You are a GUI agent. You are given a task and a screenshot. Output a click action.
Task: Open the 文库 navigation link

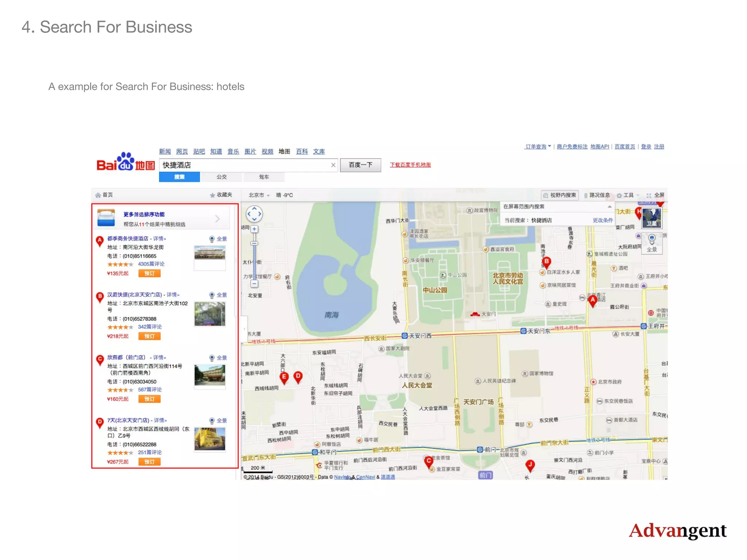(319, 151)
